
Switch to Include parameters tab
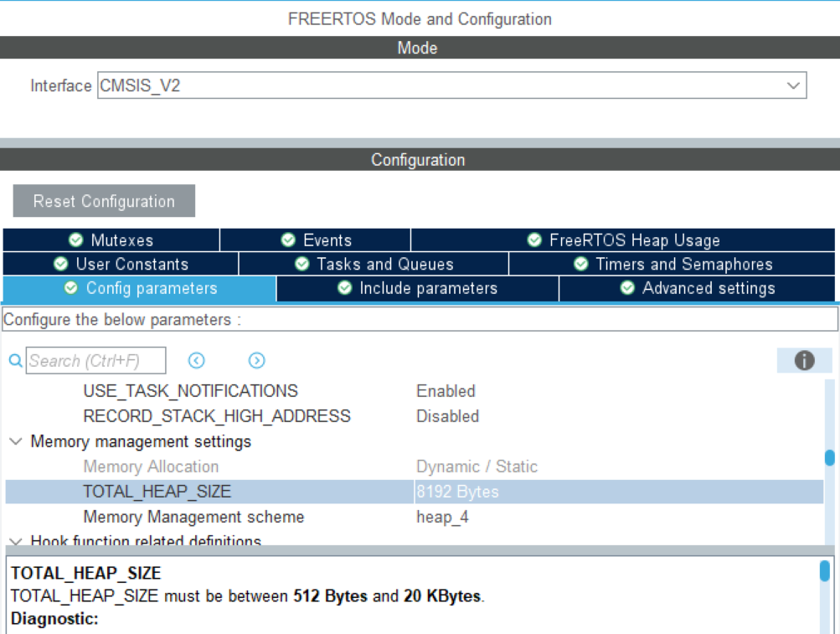tap(418, 288)
